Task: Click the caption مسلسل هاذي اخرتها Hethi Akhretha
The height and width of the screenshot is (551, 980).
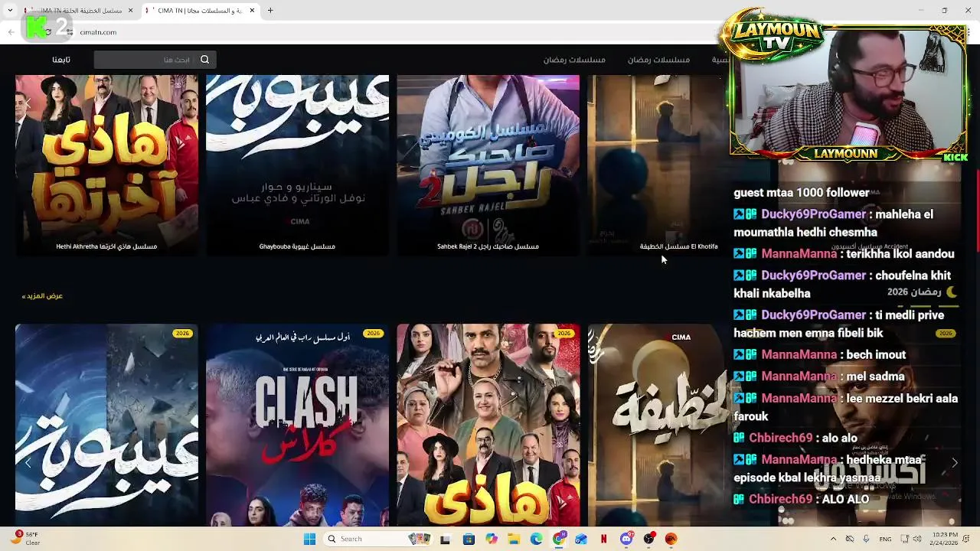Action: [106, 246]
